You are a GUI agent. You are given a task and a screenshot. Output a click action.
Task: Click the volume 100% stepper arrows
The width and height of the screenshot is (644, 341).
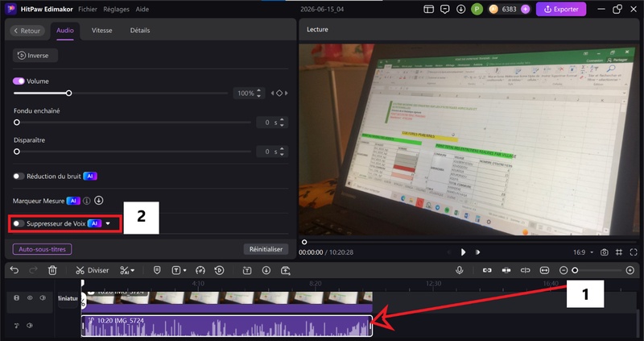258,94
